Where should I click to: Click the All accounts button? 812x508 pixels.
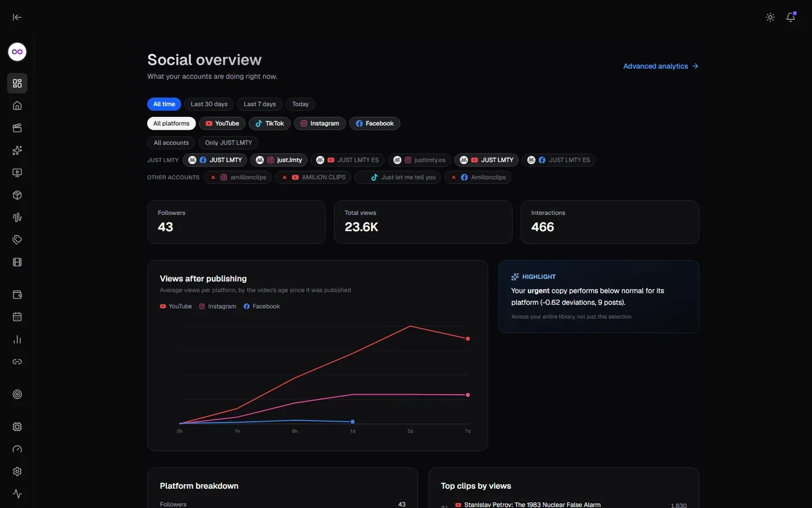pyautogui.click(x=171, y=143)
